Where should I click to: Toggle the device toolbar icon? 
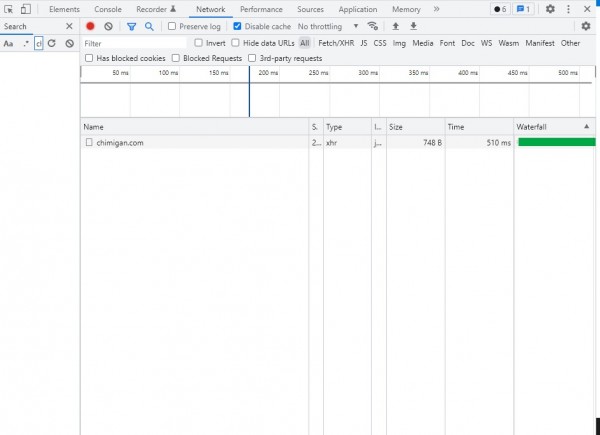[x=25, y=9]
